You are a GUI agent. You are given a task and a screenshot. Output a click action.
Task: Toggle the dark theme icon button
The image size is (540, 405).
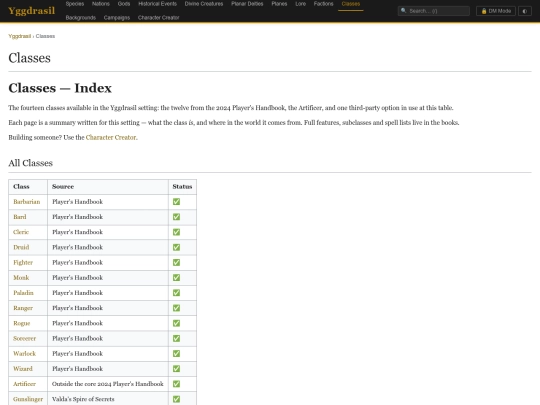point(525,11)
